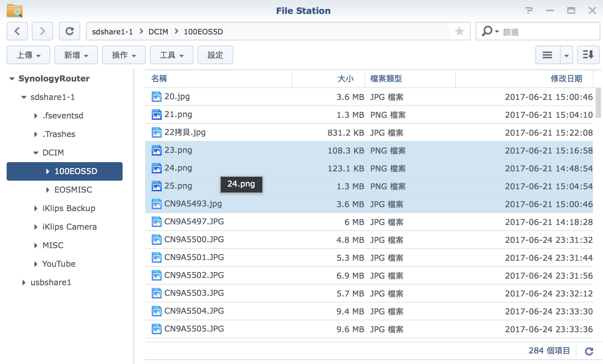Expand the YouTube folder node
Image resolution: width=603 pixels, height=364 pixels.
click(x=36, y=264)
